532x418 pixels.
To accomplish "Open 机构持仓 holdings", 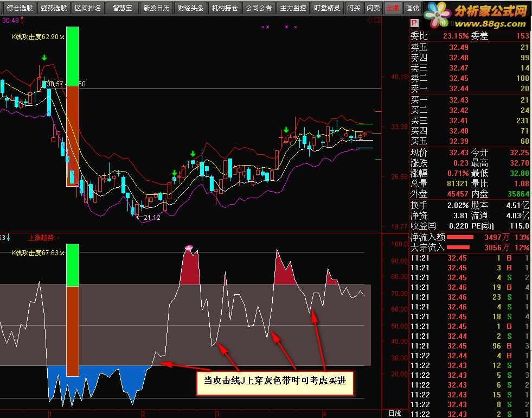I will (x=225, y=8).
